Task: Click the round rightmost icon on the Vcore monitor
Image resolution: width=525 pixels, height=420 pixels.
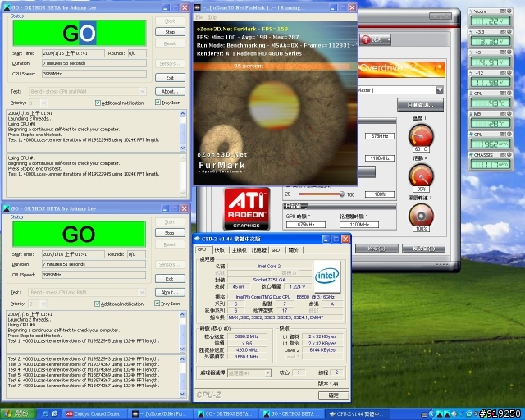Action: click(509, 11)
